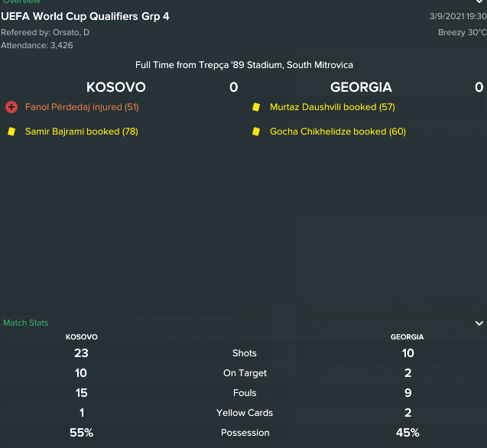Select the Gocha Chikhelidze booked event

[337, 131]
